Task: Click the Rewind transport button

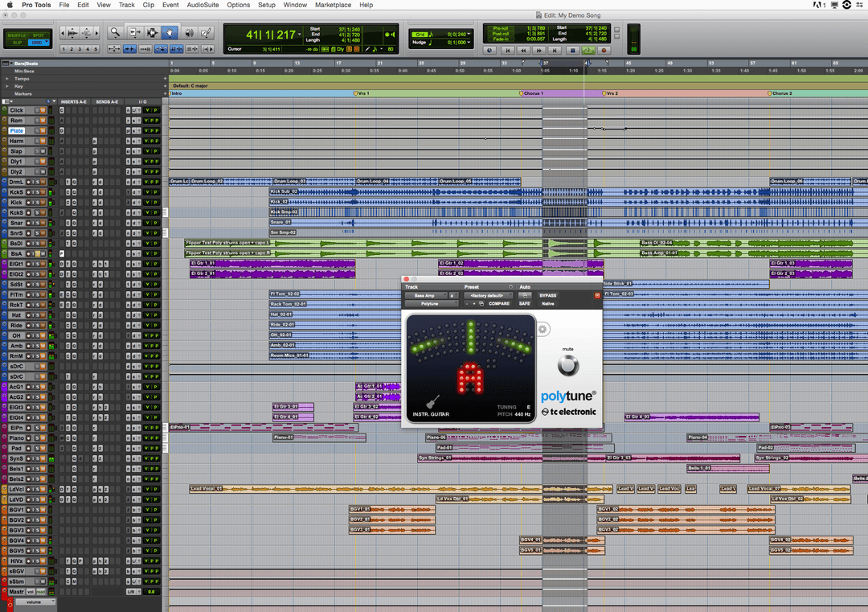Action: [x=523, y=51]
